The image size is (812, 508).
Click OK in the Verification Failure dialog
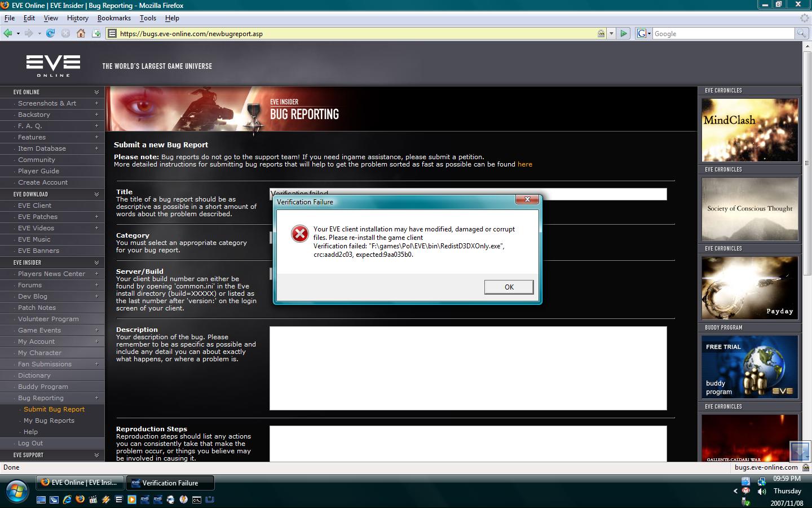point(509,287)
